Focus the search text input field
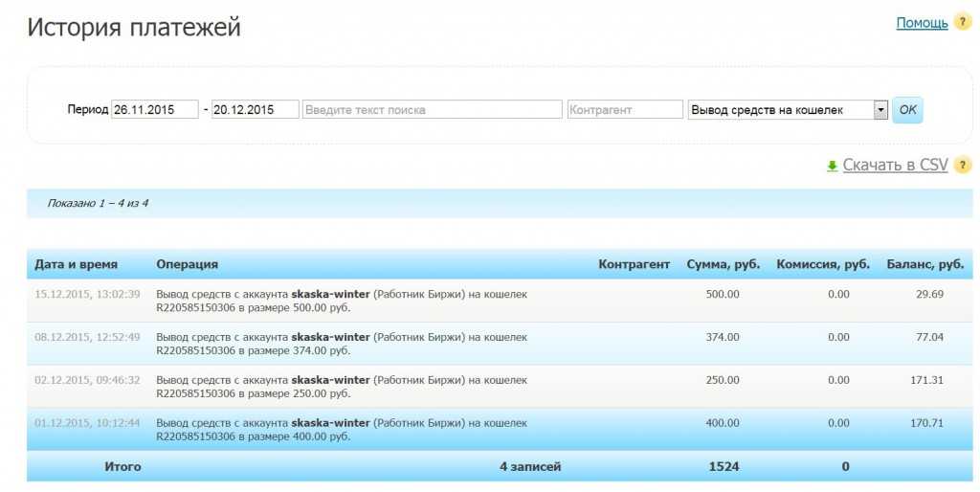This screenshot has height=492, width=980. pos(433,110)
